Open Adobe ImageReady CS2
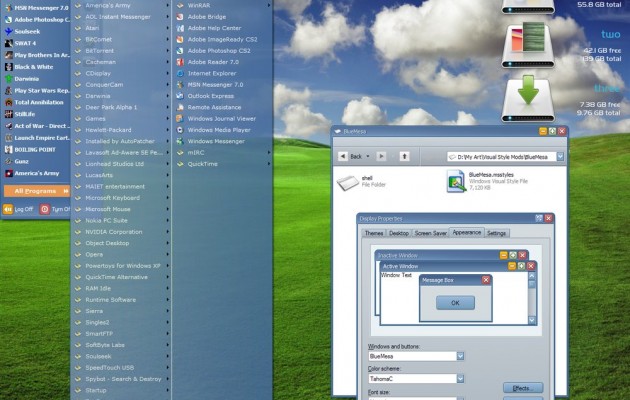The image size is (630, 400). point(222,39)
